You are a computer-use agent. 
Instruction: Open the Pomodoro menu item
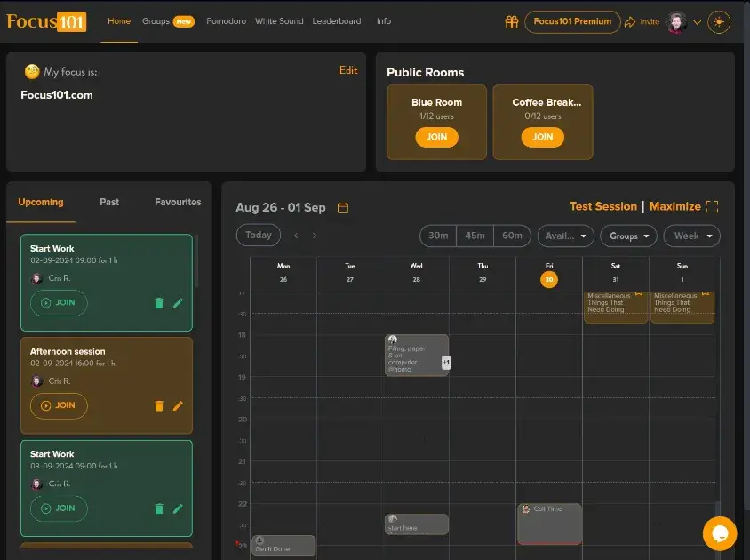pos(227,21)
